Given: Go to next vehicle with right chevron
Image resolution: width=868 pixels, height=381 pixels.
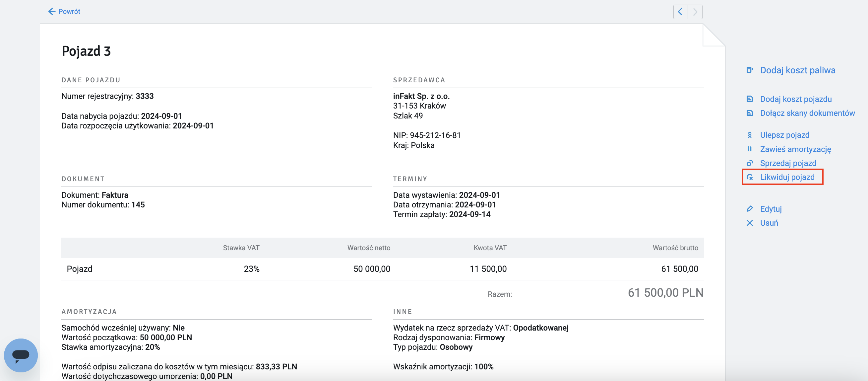Looking at the screenshot, I should tap(695, 12).
